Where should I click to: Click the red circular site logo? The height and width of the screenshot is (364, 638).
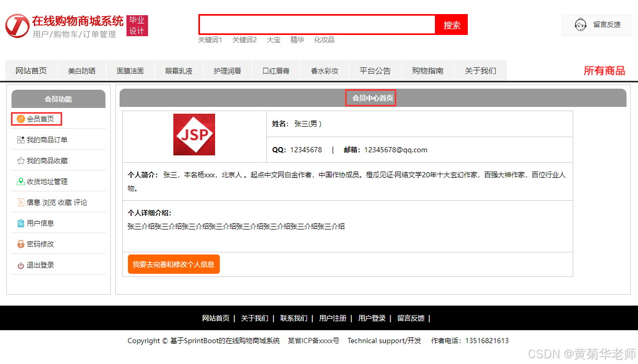click(17, 26)
